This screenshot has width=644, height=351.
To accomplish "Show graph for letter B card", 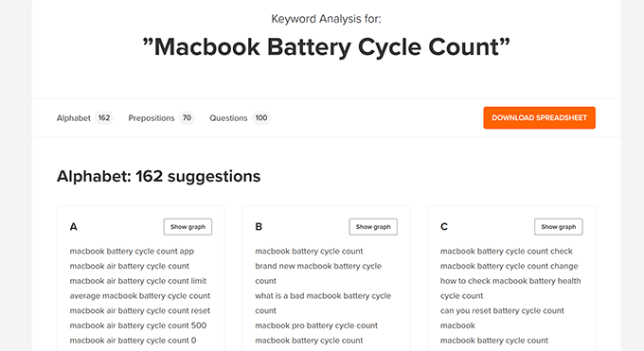I will (373, 227).
